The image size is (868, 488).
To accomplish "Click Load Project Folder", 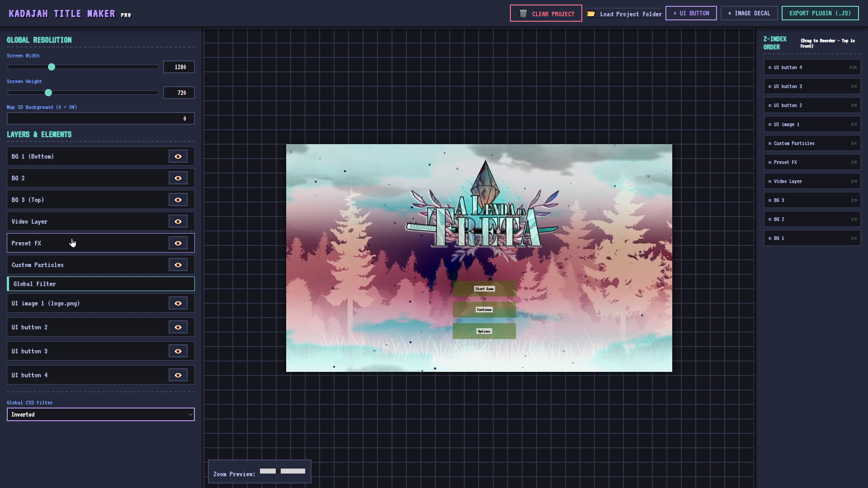I will [x=624, y=14].
